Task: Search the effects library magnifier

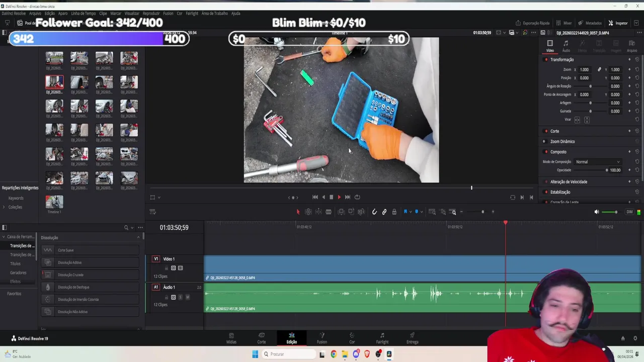Action: pos(126,228)
